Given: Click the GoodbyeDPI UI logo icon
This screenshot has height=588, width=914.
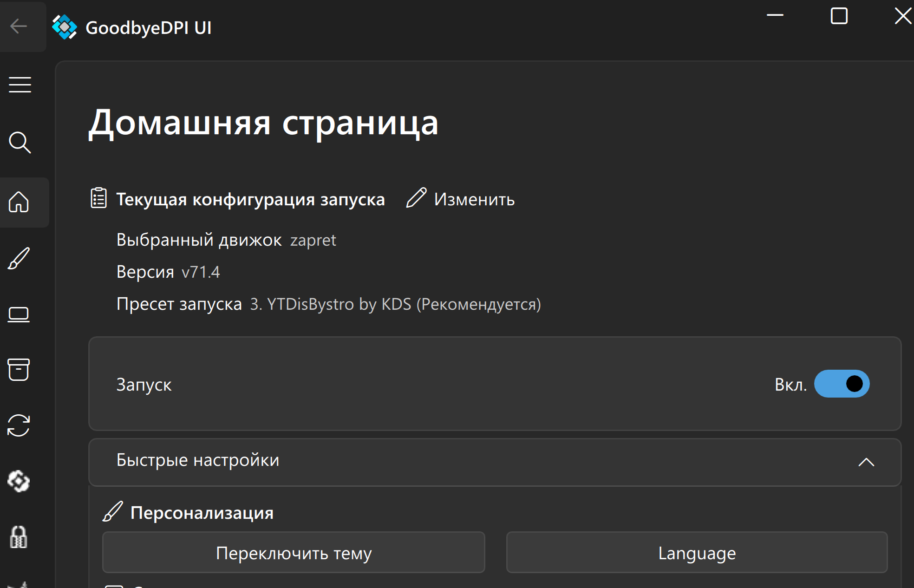Looking at the screenshot, I should pyautogui.click(x=64, y=27).
